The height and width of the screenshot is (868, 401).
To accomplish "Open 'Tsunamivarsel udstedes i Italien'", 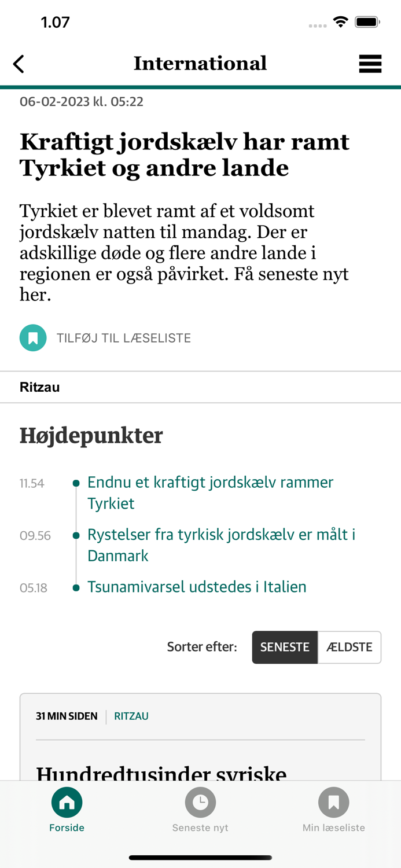I will [197, 587].
